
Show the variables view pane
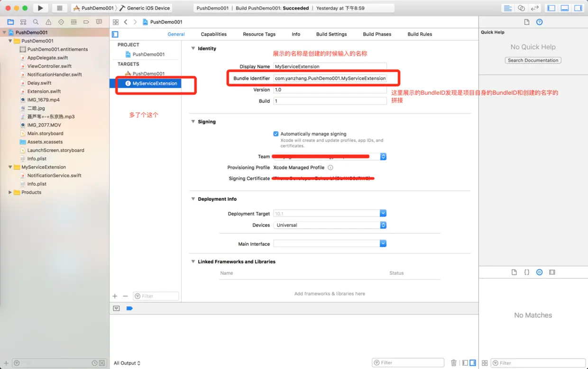click(465, 363)
